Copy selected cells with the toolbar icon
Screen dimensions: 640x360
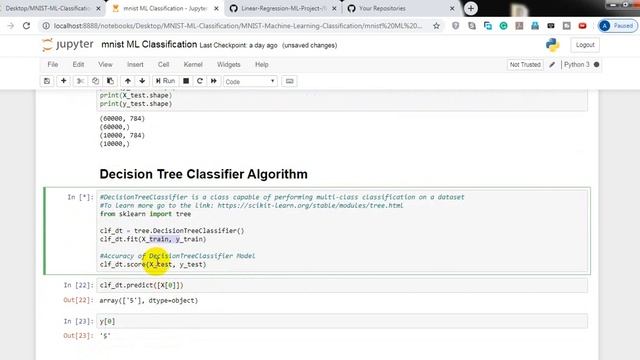tap(95, 81)
